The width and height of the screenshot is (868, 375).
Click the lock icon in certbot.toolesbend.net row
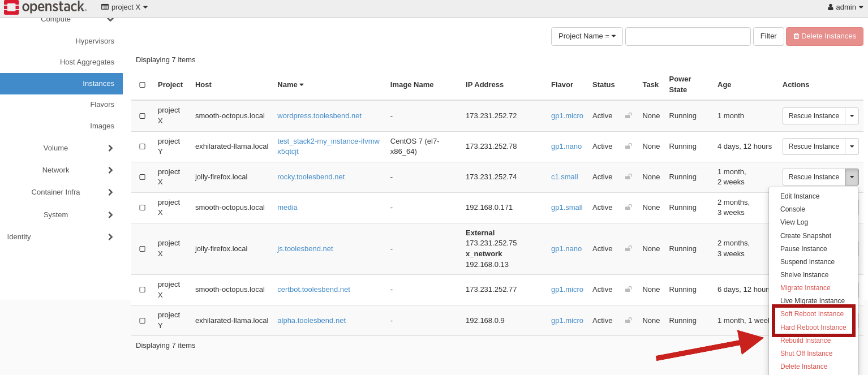coord(628,290)
